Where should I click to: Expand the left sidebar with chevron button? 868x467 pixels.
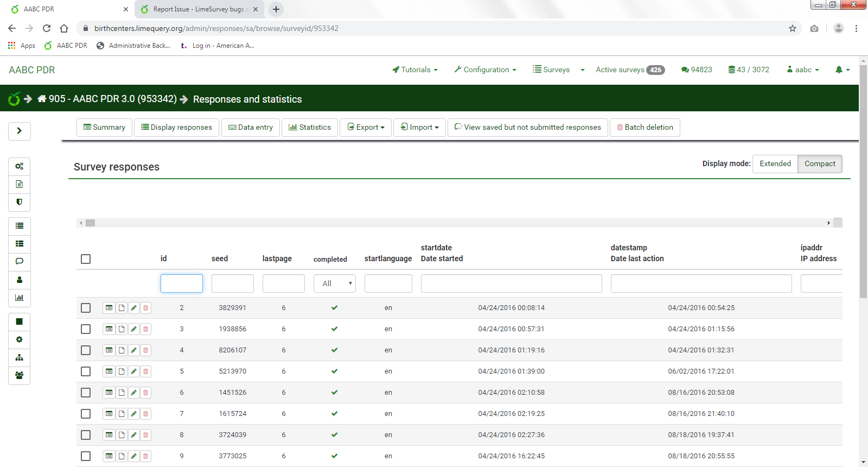(x=20, y=131)
